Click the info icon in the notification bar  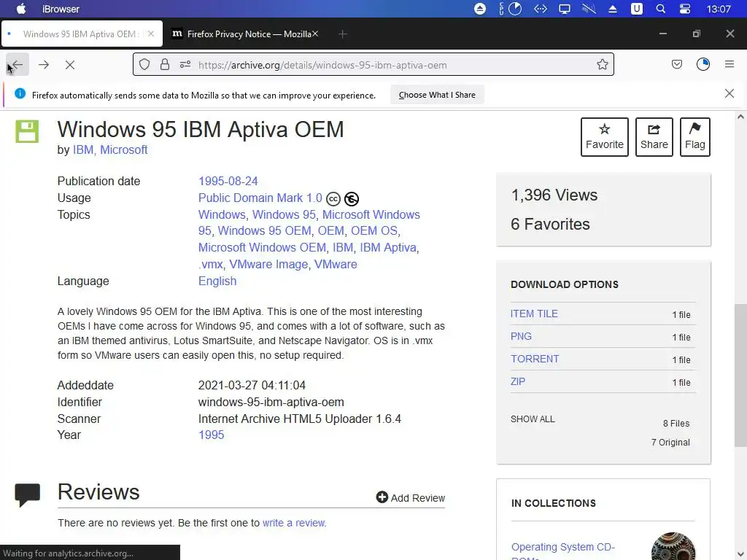20,93
